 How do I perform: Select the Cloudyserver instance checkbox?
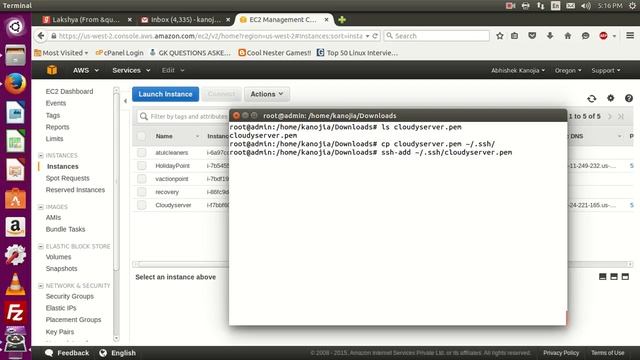(x=141, y=205)
